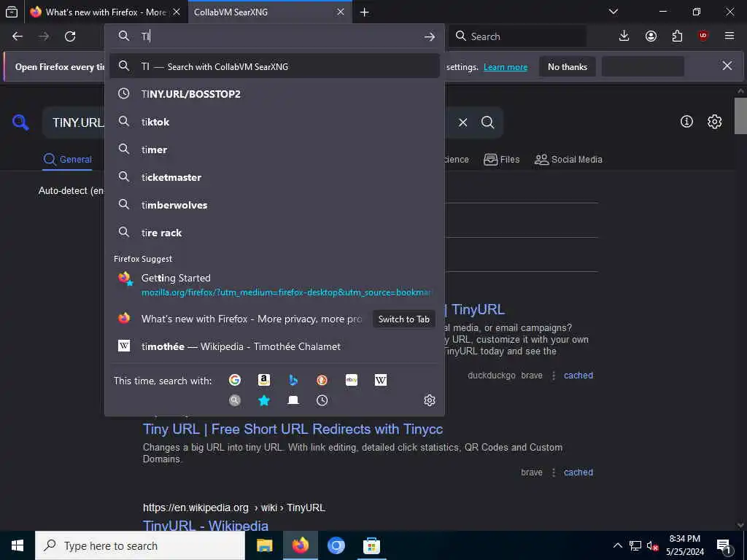Click the Learn more link
The height and width of the screenshot is (560, 747).
pos(506,67)
